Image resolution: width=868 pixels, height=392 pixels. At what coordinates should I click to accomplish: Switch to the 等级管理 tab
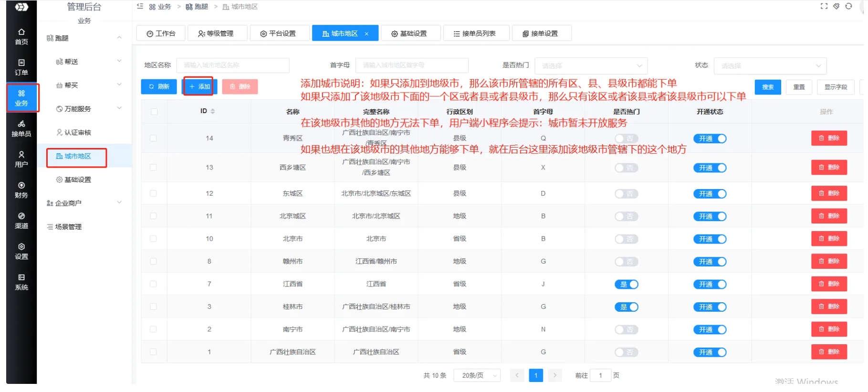pos(217,33)
